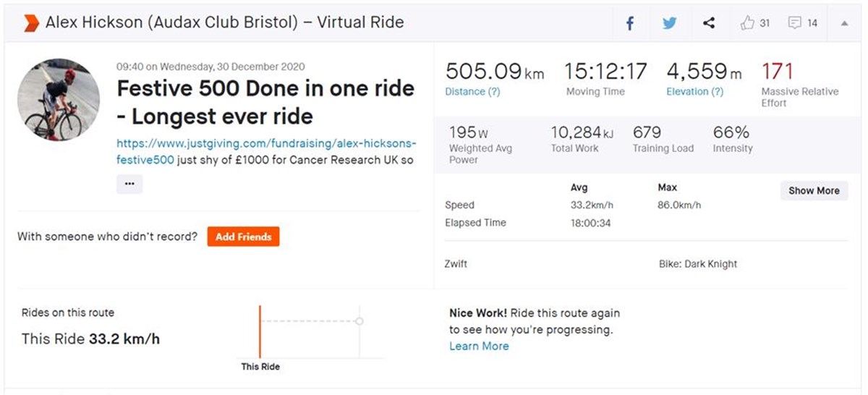868x395 pixels.
Task: Click the Strava orange chevron logo
Action: coord(31,22)
